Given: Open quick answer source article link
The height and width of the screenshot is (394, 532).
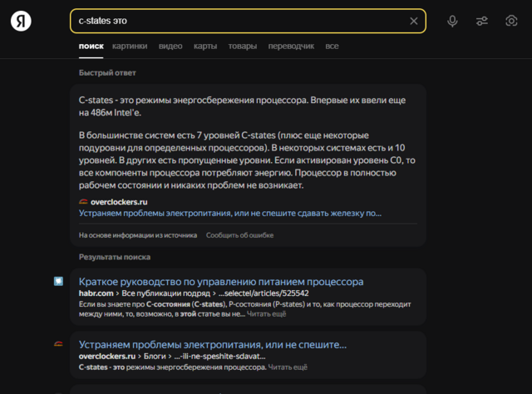Looking at the screenshot, I should pos(230,213).
